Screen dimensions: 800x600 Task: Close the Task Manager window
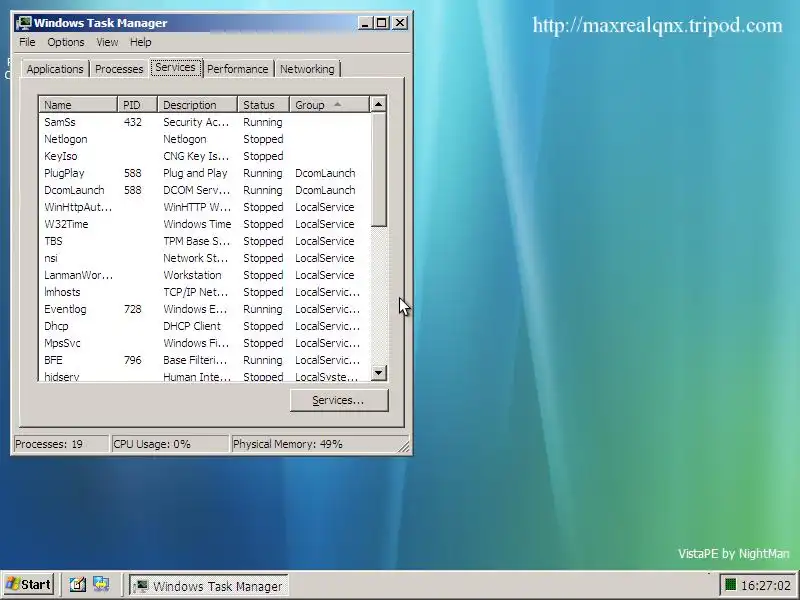(400, 23)
